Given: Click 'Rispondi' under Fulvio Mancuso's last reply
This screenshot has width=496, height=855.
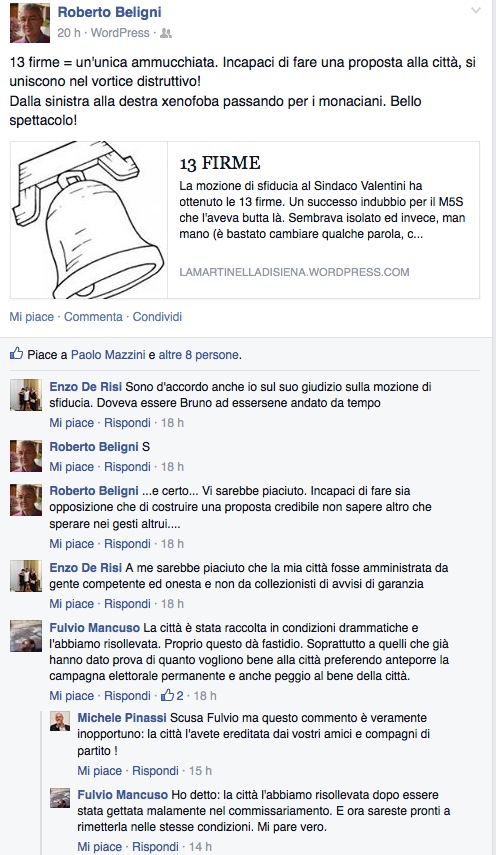Looking at the screenshot, I should tap(155, 847).
